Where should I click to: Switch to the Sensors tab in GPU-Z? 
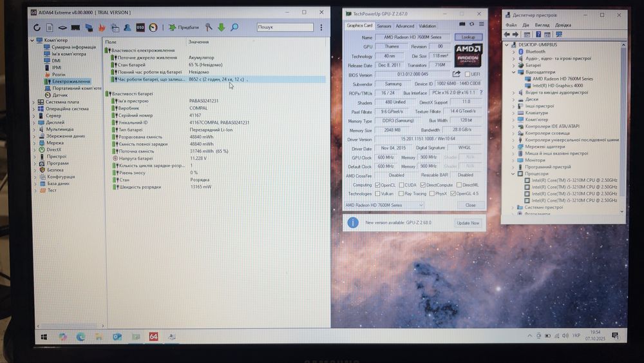coord(384,26)
